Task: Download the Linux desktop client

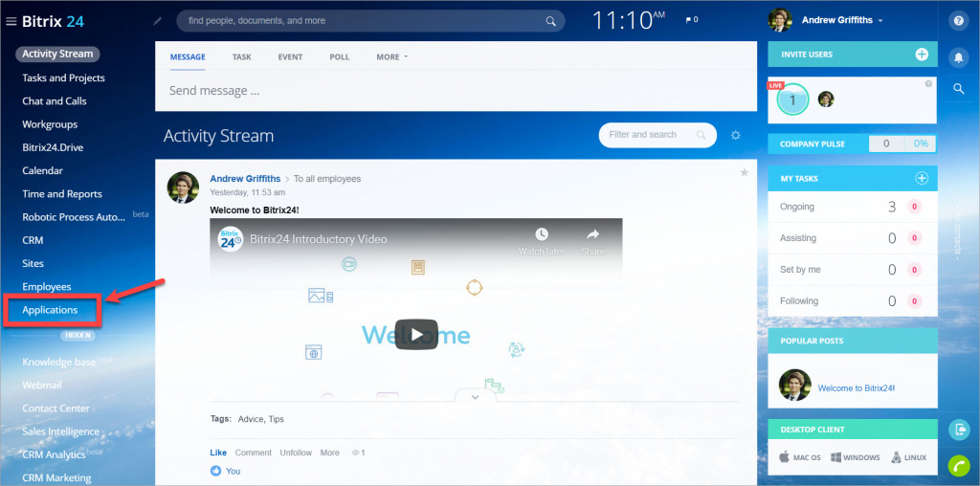Action: [x=909, y=457]
